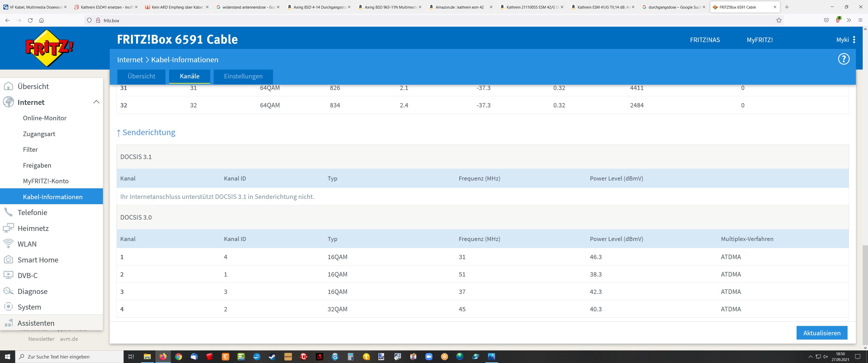Show hidden system tray icons arrow
The width and height of the screenshot is (868, 363).
(x=810, y=357)
